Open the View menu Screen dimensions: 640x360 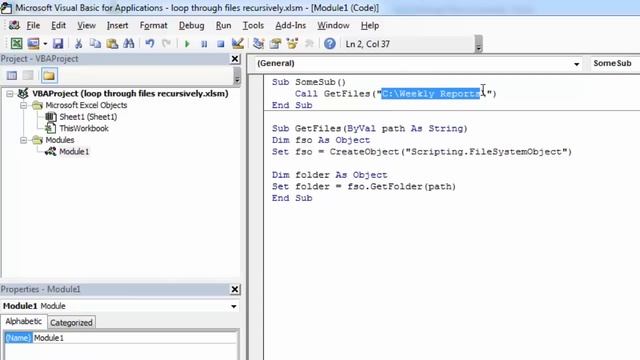tap(86, 25)
